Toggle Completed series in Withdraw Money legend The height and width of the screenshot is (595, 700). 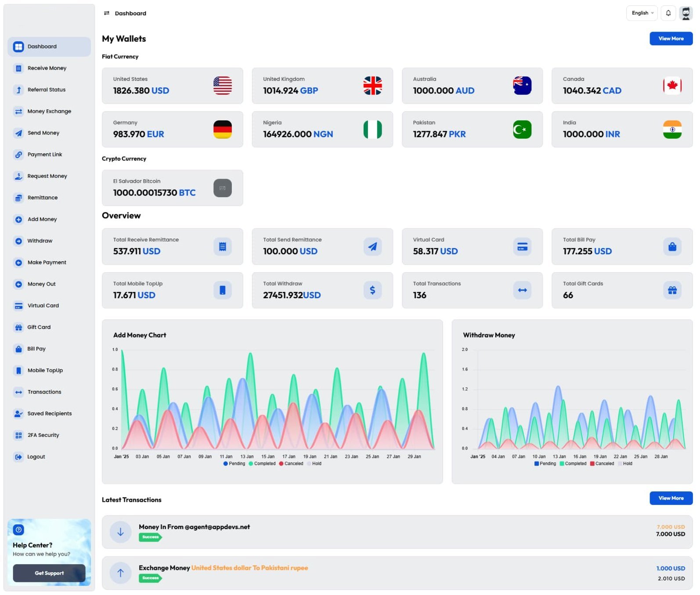point(573,464)
